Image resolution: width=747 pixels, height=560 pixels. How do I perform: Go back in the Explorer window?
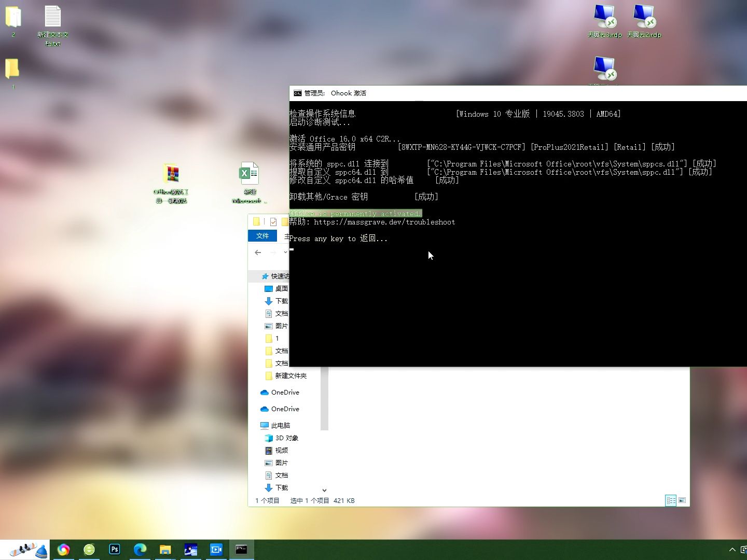(x=258, y=253)
